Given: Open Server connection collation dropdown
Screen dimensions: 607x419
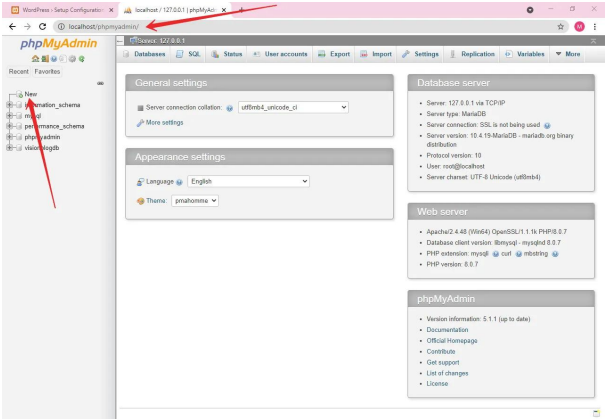Looking at the screenshot, I should click(x=293, y=107).
